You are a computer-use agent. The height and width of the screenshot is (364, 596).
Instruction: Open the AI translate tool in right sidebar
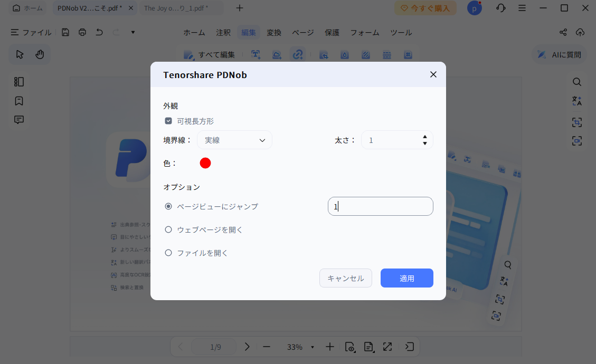click(577, 100)
